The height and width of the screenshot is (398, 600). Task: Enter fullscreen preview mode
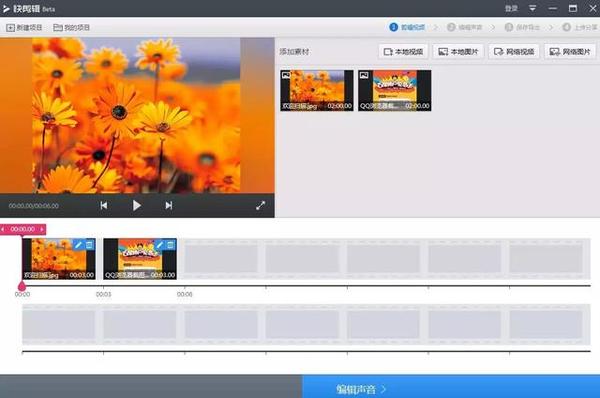point(260,206)
